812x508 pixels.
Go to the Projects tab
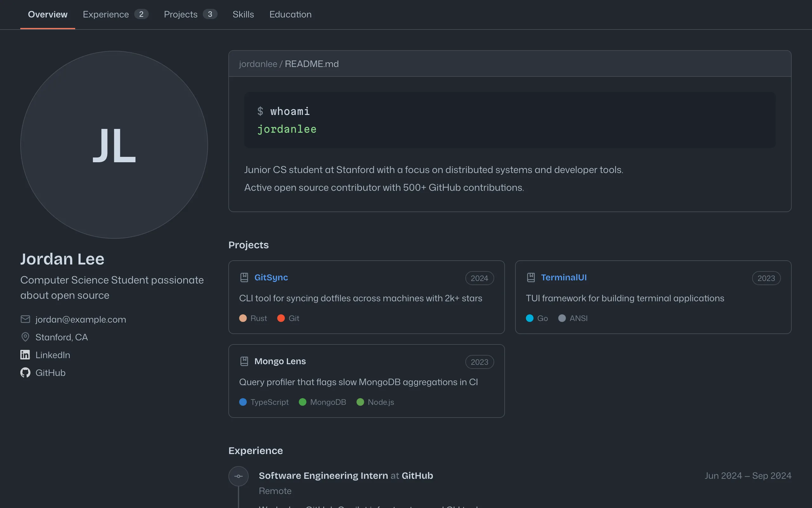pos(190,15)
